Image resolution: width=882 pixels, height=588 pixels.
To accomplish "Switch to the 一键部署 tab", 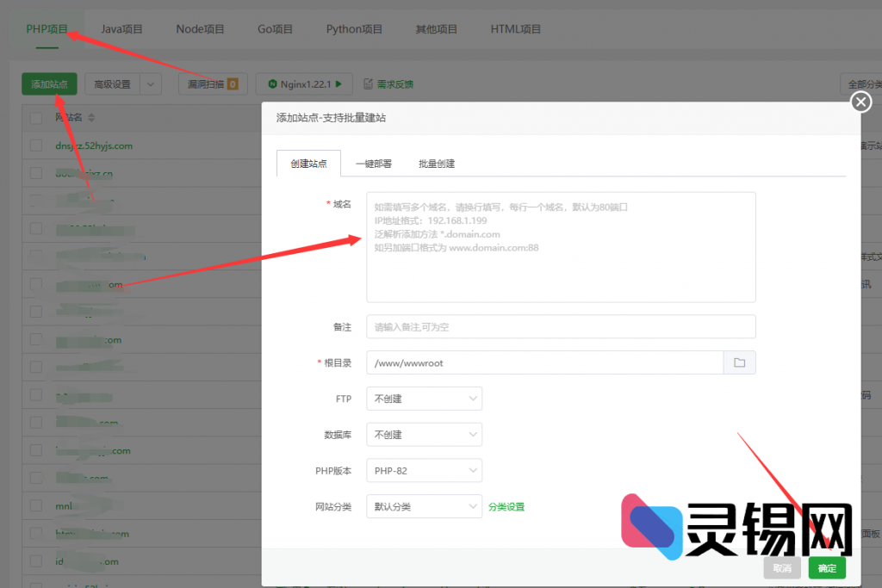I will tap(374, 164).
